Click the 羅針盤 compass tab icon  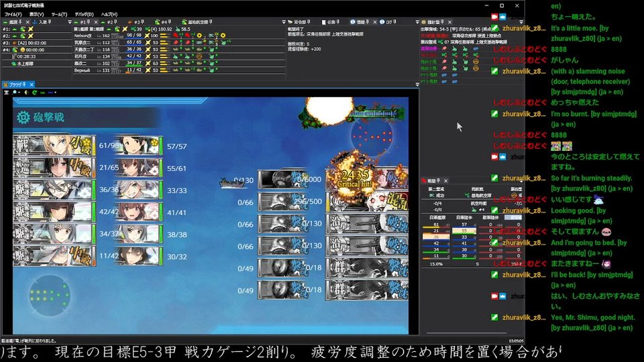point(423,22)
